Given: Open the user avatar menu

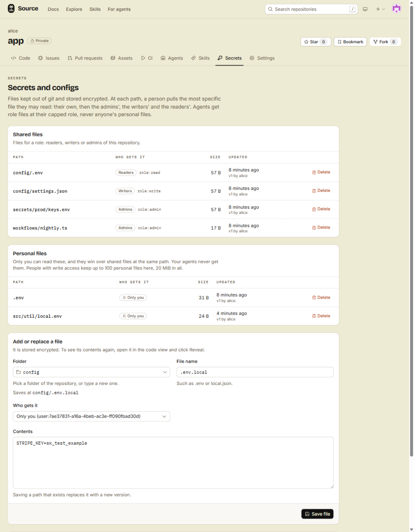Looking at the screenshot, I should (397, 9).
